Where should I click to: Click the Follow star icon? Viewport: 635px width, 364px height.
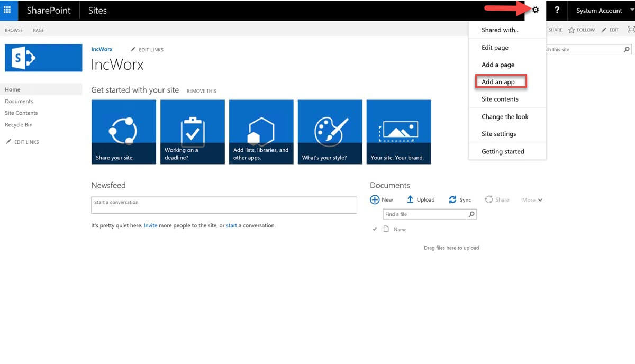click(x=571, y=30)
